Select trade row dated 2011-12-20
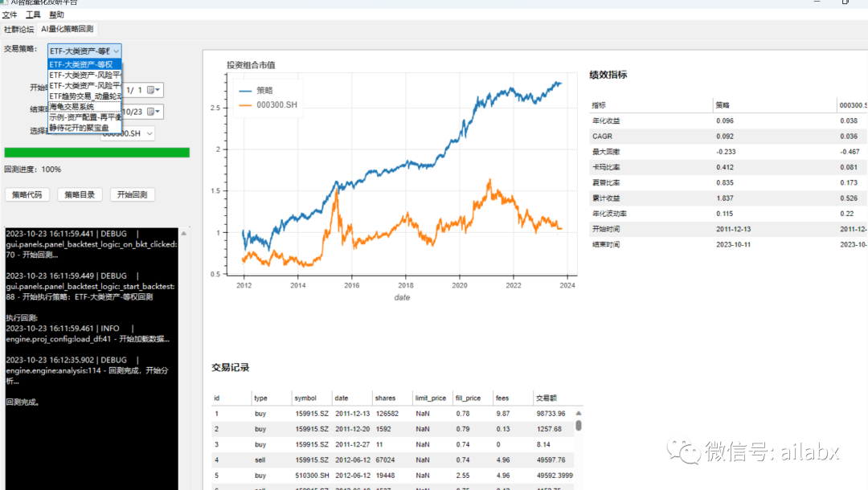868x490 pixels. point(392,429)
